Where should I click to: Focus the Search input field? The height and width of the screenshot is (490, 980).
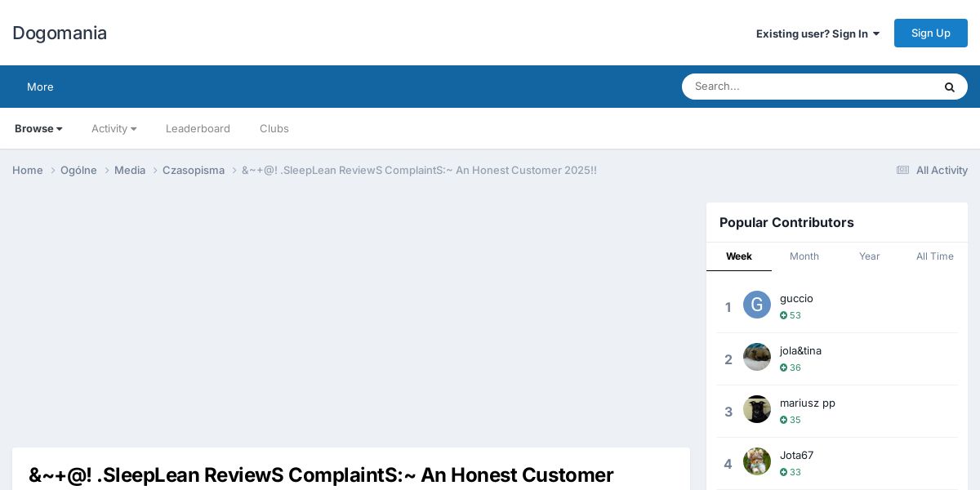pos(808,87)
